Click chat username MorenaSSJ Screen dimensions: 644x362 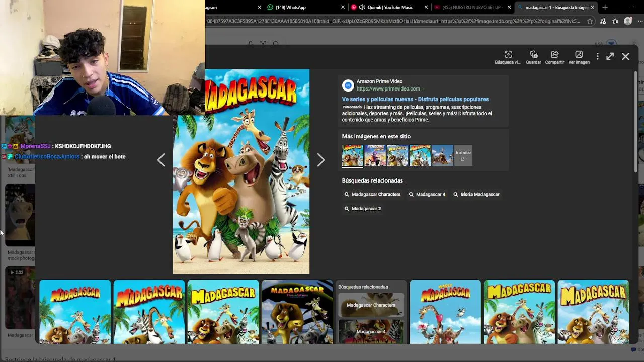click(x=35, y=146)
